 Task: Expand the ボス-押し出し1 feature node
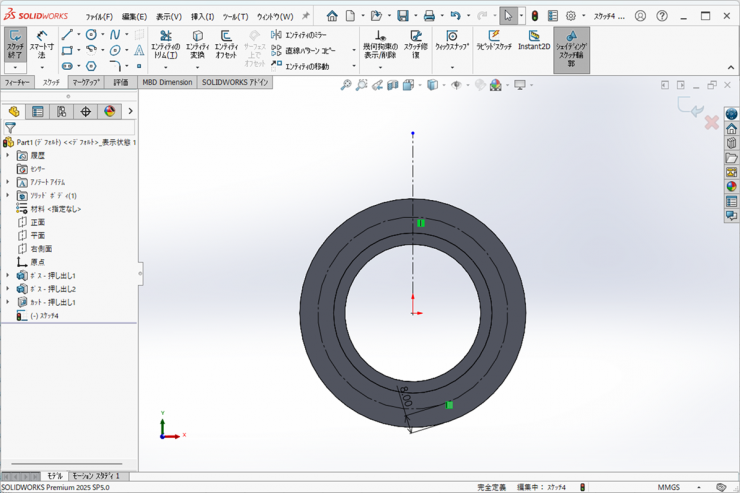[x=8, y=275]
